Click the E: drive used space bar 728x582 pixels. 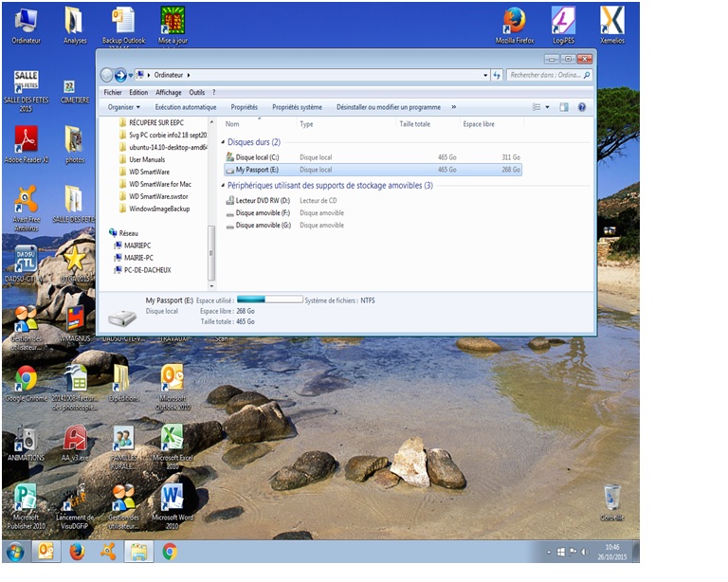270,300
